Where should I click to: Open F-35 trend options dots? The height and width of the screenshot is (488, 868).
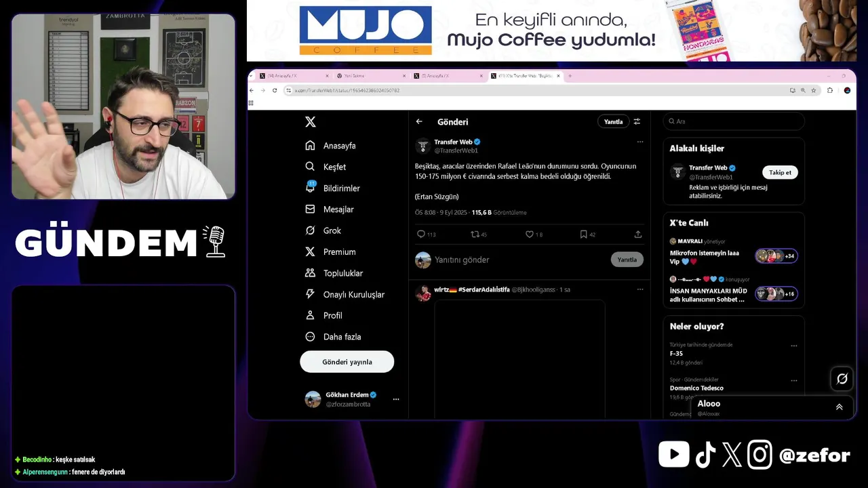[794, 346]
